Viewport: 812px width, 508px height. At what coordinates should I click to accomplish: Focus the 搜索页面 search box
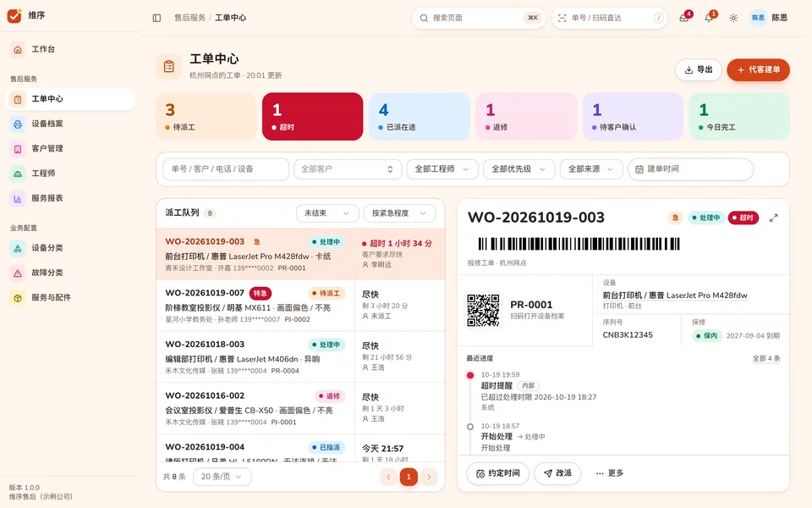(x=478, y=18)
